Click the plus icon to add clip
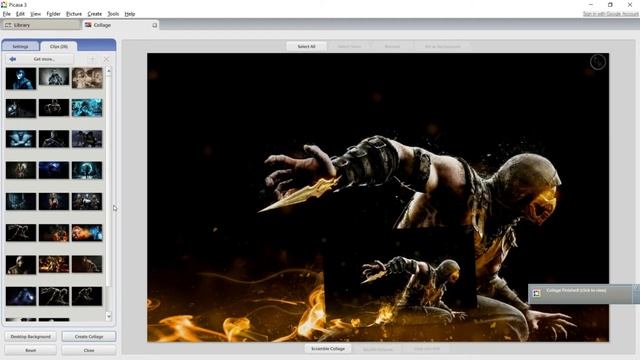 point(92,59)
